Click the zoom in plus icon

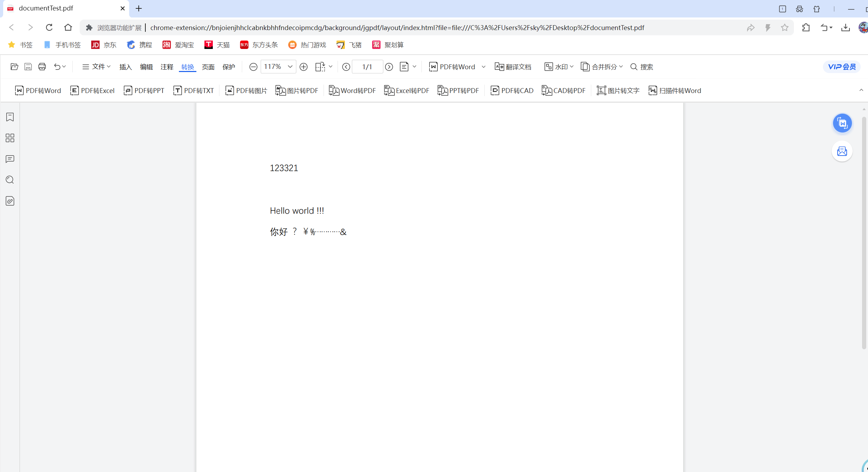pos(304,67)
